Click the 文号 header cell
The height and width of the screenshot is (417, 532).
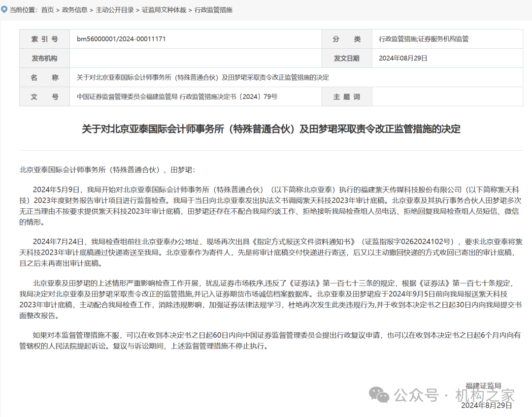pyautogui.click(x=44, y=96)
